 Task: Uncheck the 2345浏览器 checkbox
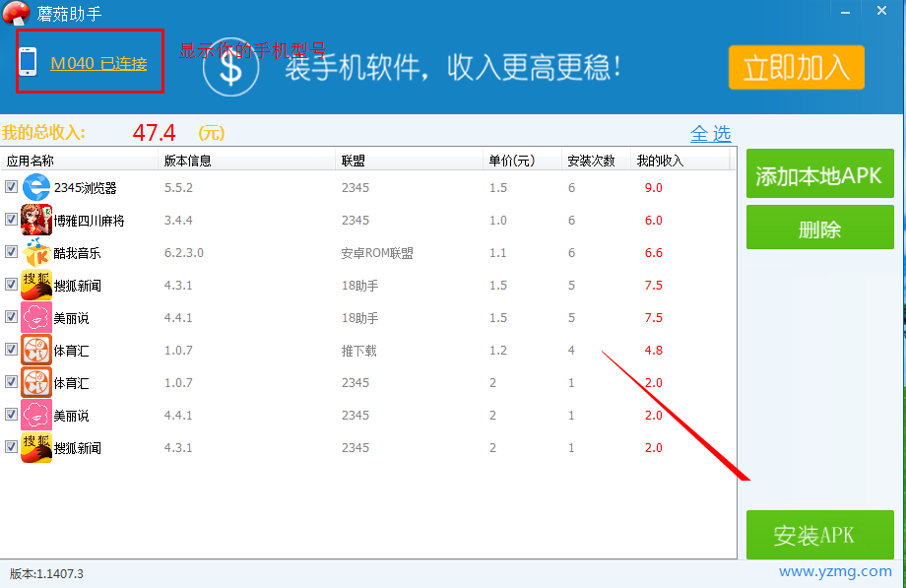pos(11,187)
